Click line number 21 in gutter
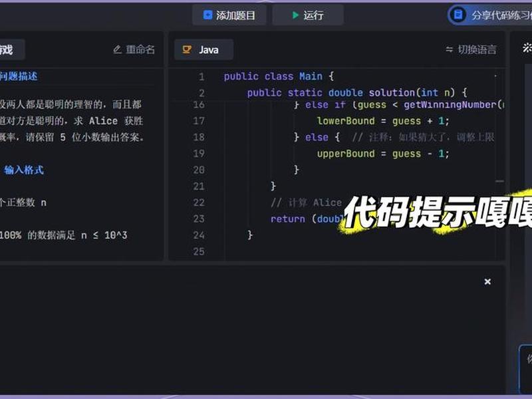Image resolution: width=532 pixels, height=399 pixels. pos(199,186)
